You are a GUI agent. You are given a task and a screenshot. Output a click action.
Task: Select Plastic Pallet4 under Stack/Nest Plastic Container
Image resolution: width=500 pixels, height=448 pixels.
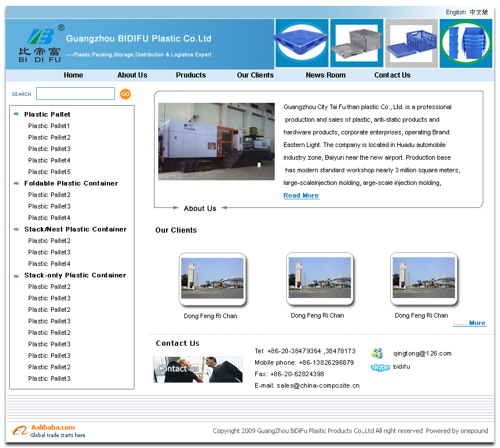(x=49, y=264)
